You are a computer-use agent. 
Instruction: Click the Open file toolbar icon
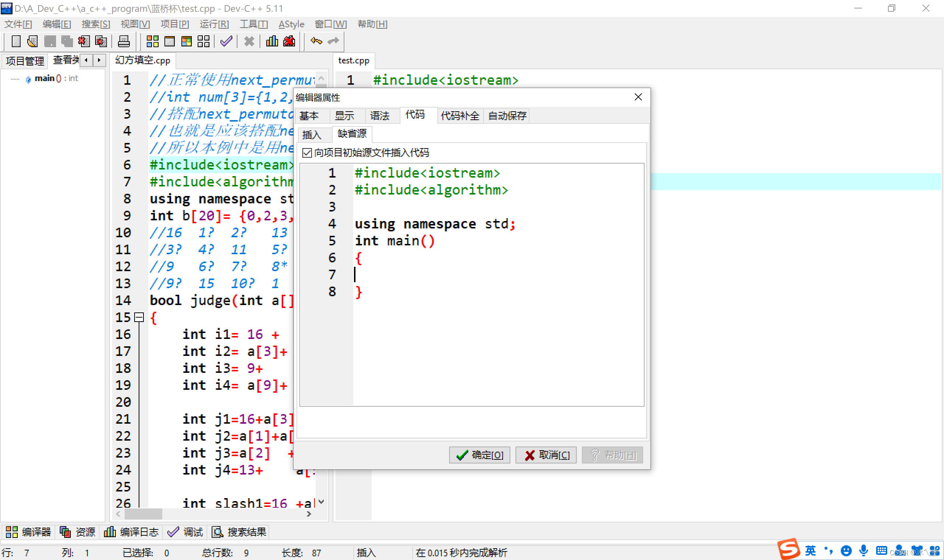pyautogui.click(x=32, y=41)
